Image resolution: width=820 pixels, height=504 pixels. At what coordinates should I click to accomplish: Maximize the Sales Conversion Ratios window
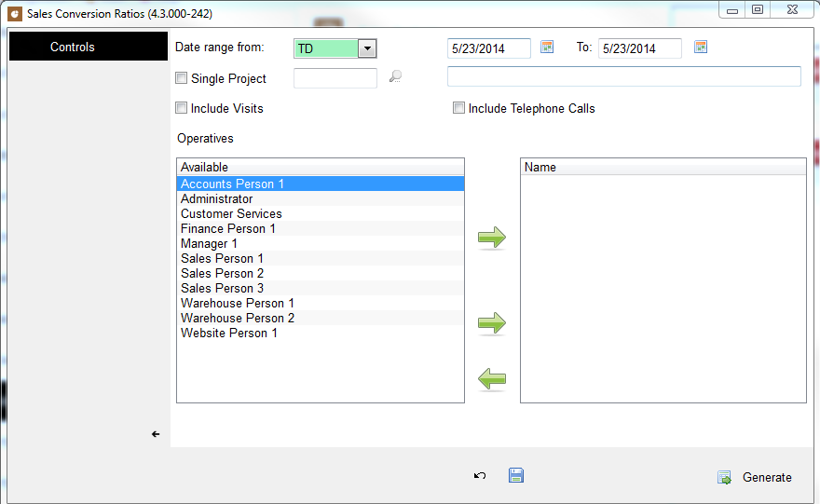pos(758,10)
